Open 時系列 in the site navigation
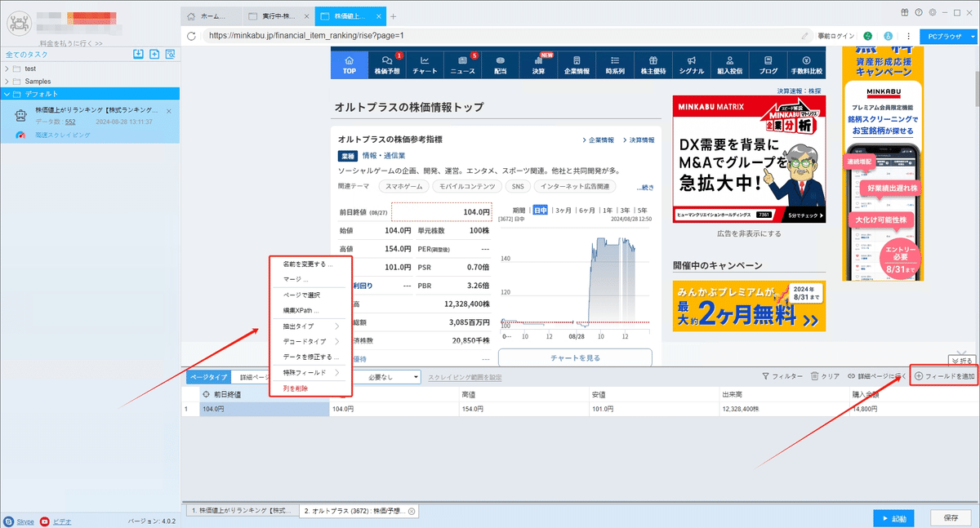This screenshot has width=980, height=528. (x=615, y=64)
